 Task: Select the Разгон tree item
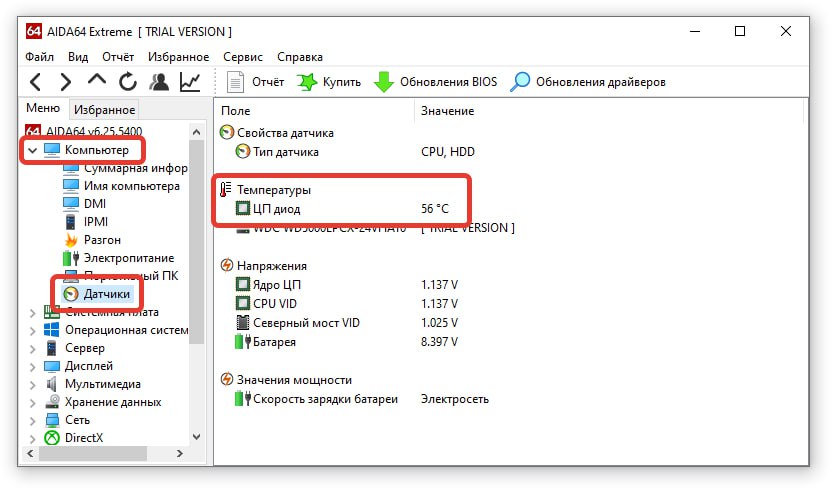point(102,240)
